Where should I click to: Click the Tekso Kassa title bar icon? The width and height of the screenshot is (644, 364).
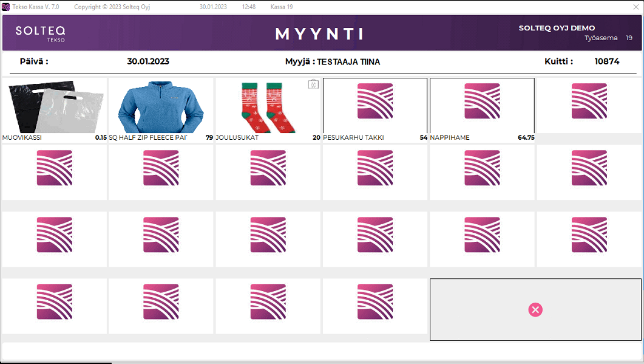coord(6,7)
